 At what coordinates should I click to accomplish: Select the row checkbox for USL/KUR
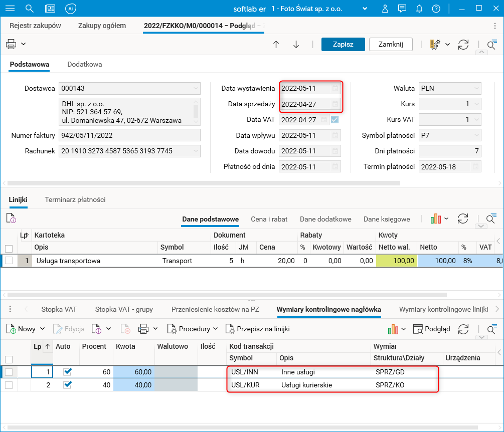point(9,385)
